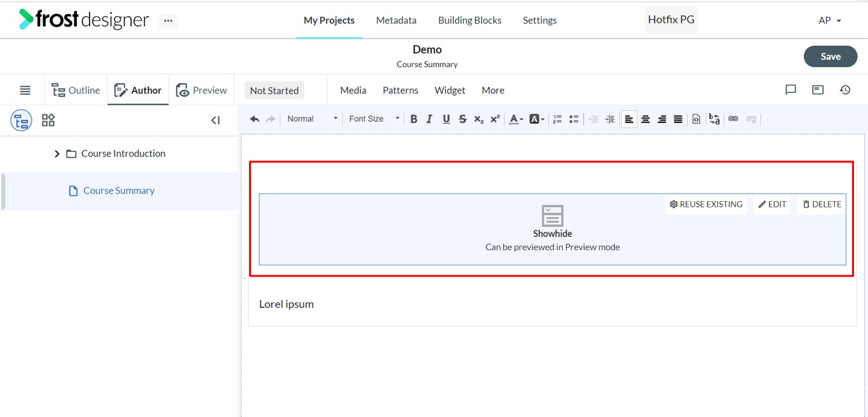Switch to the Preview tab
The image size is (868, 417).
coord(201,90)
